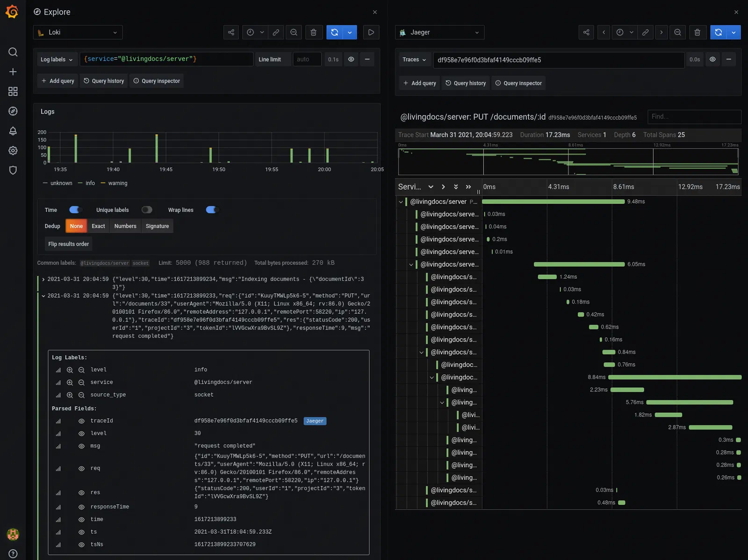Clear all with Loki pane trash icon
748x560 pixels.
[x=314, y=32]
